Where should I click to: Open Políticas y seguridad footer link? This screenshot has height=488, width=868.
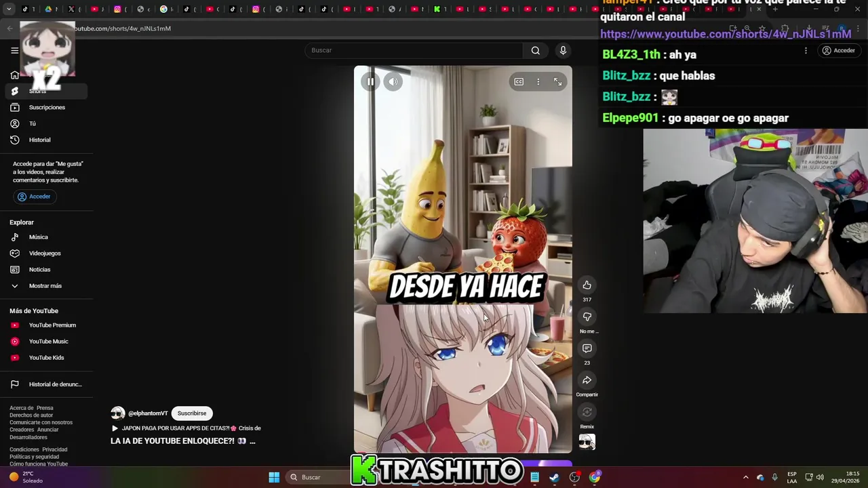[35, 457]
